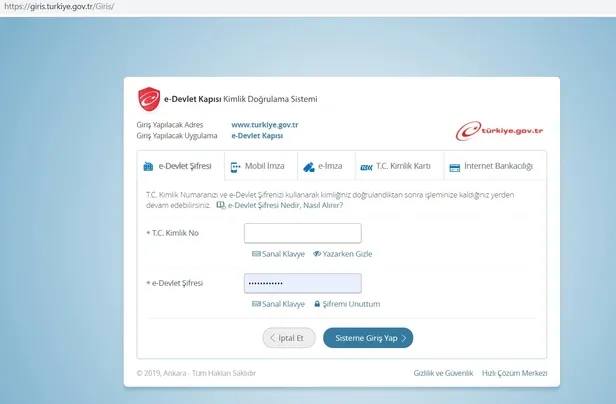Switch to the e-Devlet Şifresi tab
The width and height of the screenshot is (616, 404).
[x=178, y=166]
